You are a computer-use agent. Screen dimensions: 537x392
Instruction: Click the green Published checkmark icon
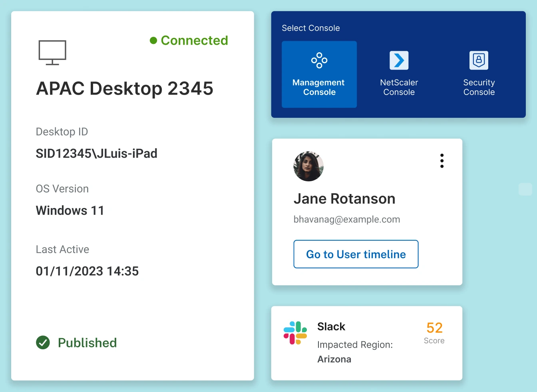(43, 343)
